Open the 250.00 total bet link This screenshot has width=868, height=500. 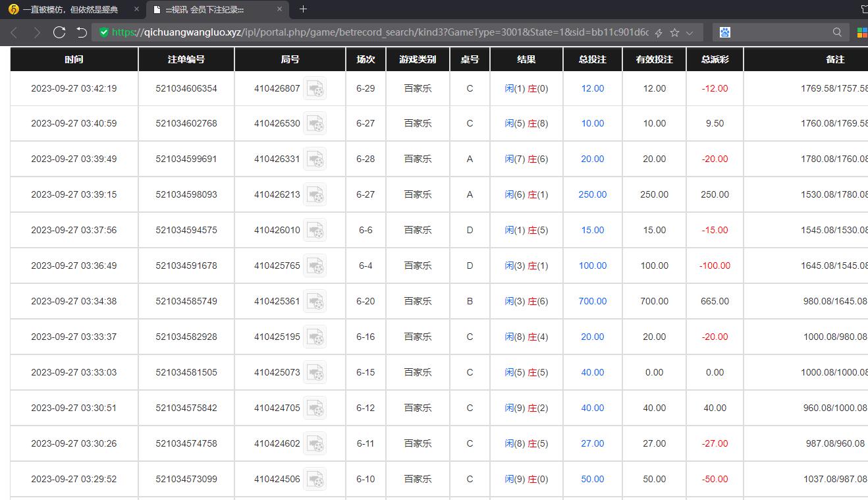point(593,195)
